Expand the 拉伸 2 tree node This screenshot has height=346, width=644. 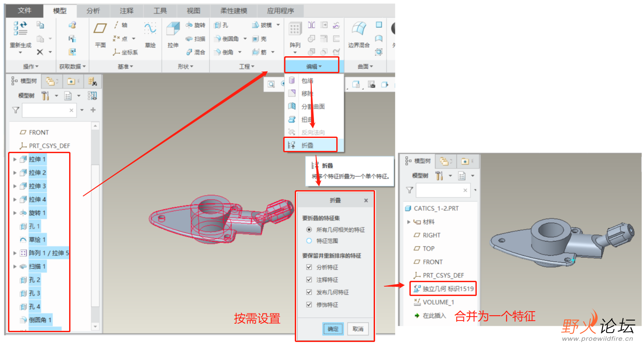click(x=15, y=173)
